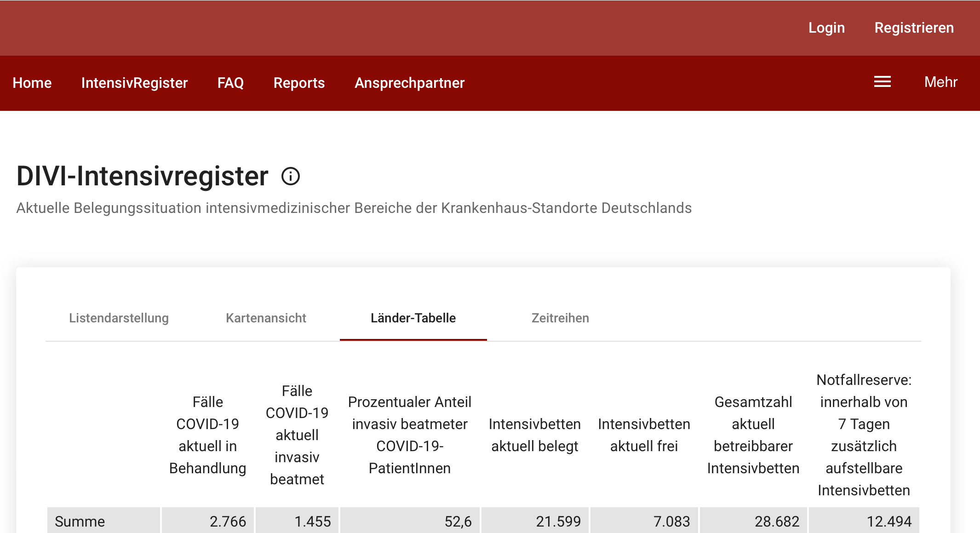Show the Zeitreihen tab

tap(560, 318)
